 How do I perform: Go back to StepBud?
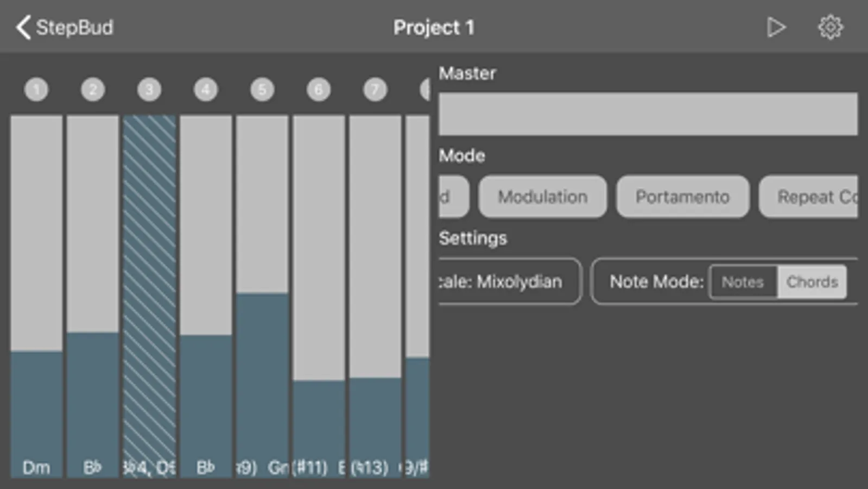coord(65,27)
